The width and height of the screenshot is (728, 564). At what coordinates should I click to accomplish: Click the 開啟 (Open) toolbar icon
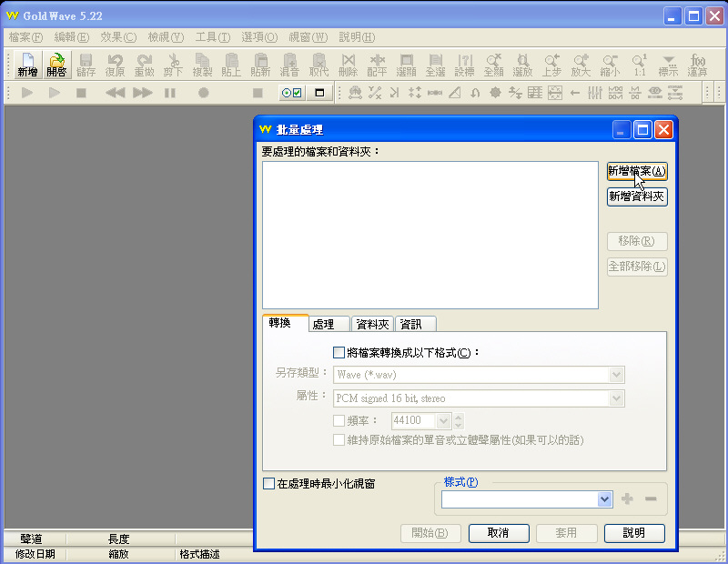pos(56,65)
